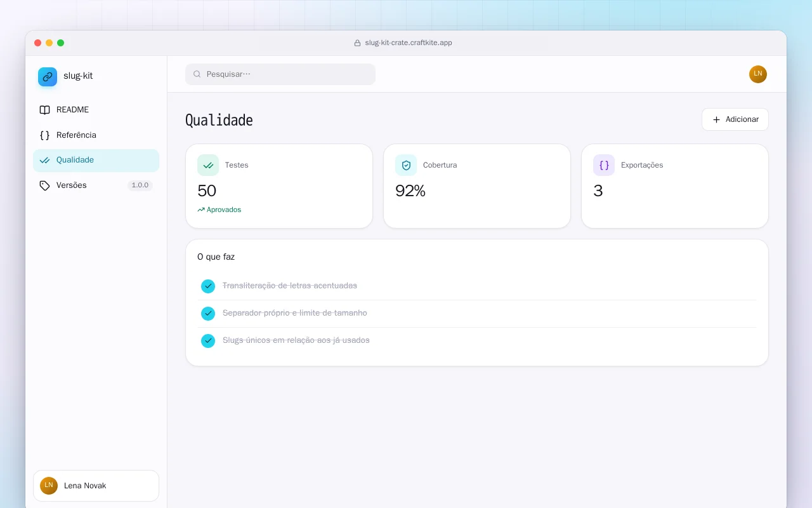Click the 1.0.0 version badge
812x508 pixels.
(140, 185)
